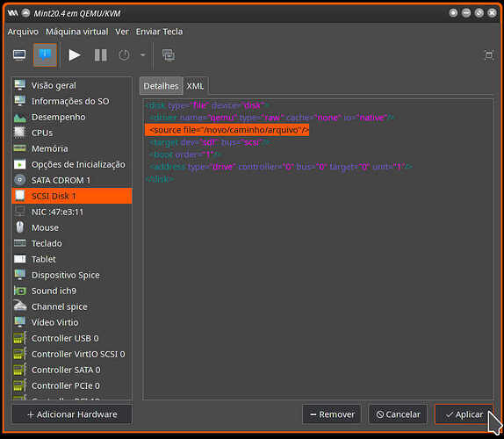
Task: Click the Cancelar button
Action: click(x=398, y=414)
